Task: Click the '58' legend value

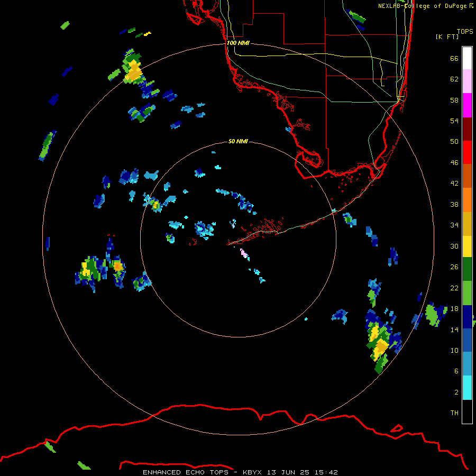Action: tap(454, 100)
